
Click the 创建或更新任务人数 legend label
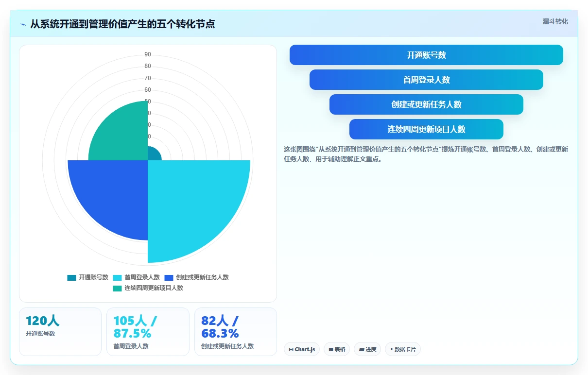[202, 278]
